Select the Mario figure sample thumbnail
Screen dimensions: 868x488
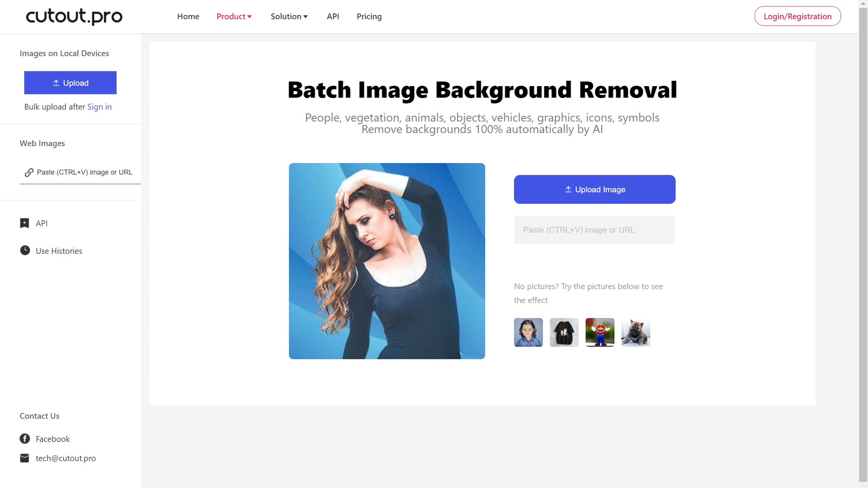(x=600, y=332)
